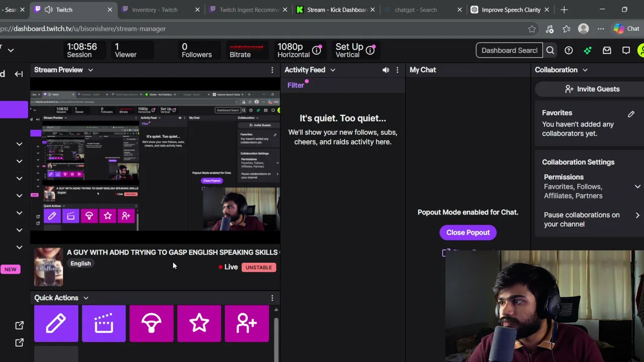Image resolution: width=644 pixels, height=362 pixels.
Task: Switch to the Improve Speech Clarity tab
Action: coord(511,10)
